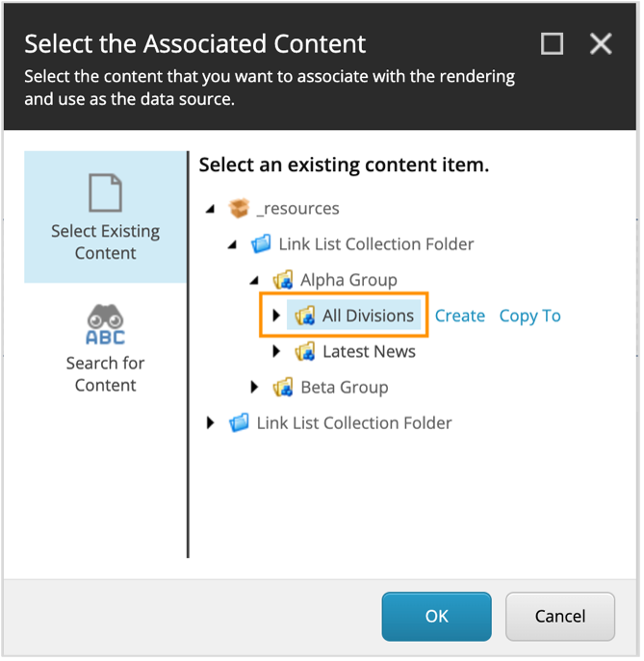Click the bottom Link List Collection Folder icon
The width and height of the screenshot is (644, 661).
click(239, 422)
